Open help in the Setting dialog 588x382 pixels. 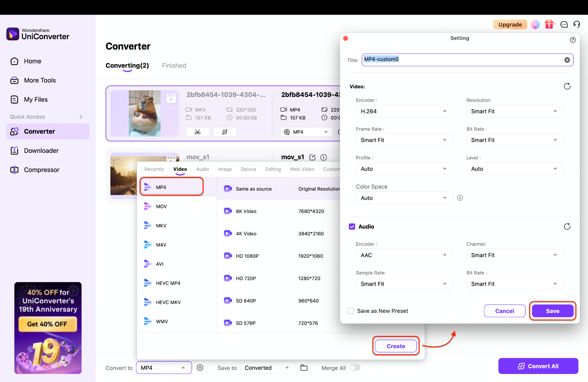[573, 40]
